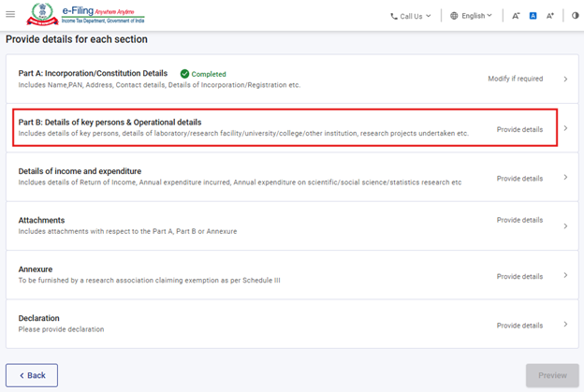The height and width of the screenshot is (392, 584).
Task: Open the hamburger navigation menu
Action: click(10, 15)
